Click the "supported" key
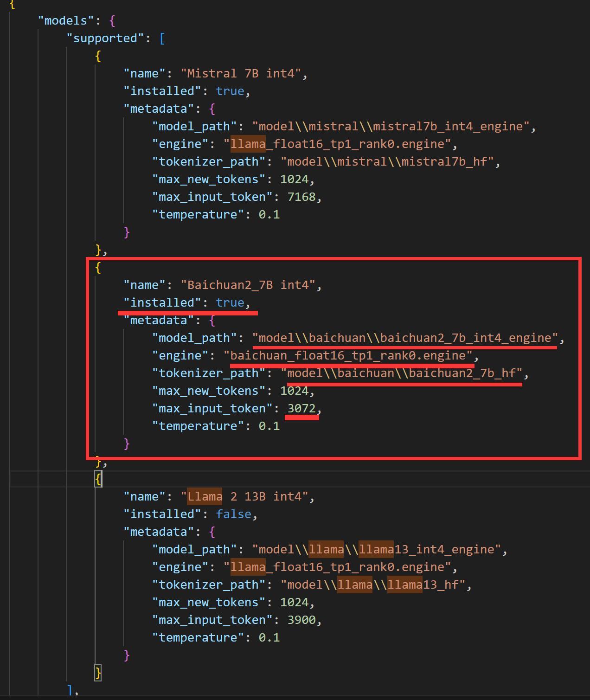 (x=105, y=38)
